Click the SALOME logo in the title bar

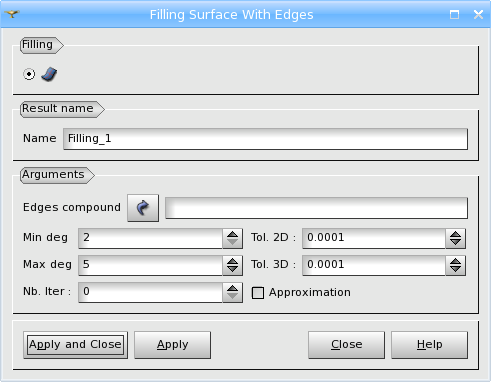point(12,14)
